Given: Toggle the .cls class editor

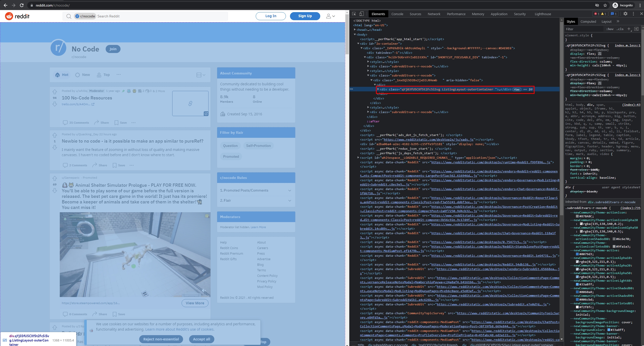Looking at the screenshot, I should [x=620, y=29].
